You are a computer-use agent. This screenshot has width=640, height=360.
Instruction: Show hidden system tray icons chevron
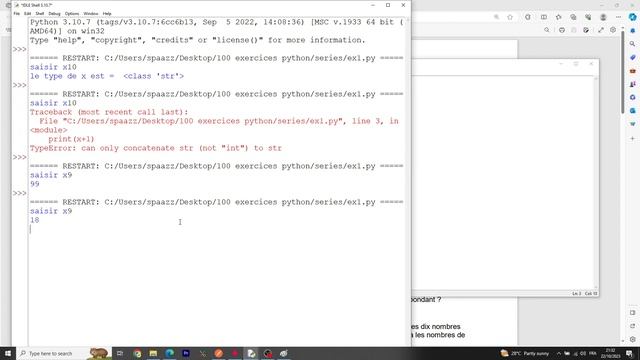[559, 353]
